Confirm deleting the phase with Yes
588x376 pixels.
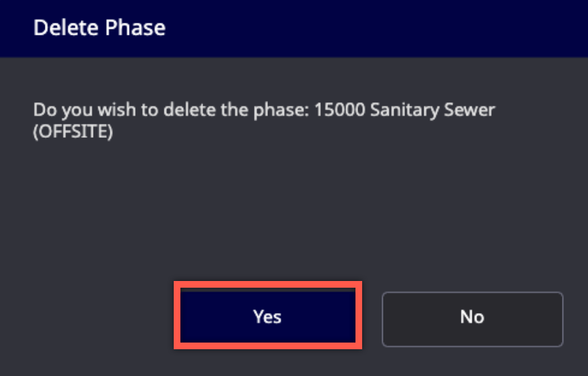pyautogui.click(x=267, y=316)
